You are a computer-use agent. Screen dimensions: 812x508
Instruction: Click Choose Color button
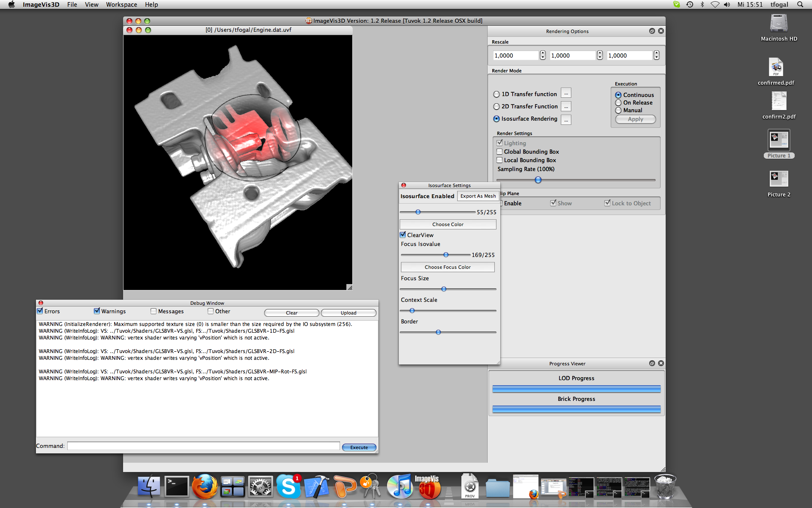(x=448, y=224)
